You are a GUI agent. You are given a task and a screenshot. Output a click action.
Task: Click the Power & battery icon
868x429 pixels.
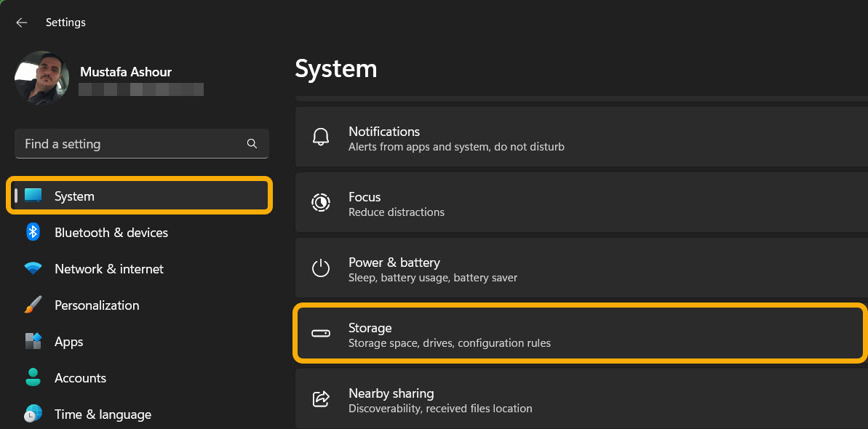click(321, 268)
